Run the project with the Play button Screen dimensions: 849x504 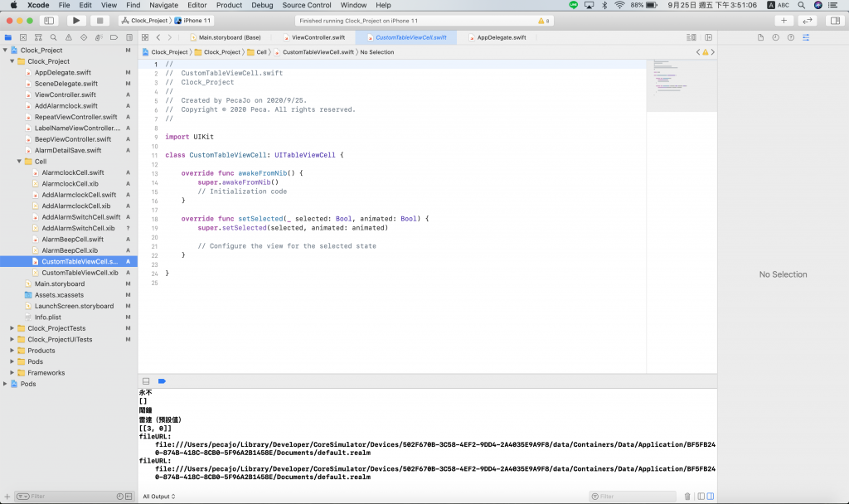coord(76,21)
